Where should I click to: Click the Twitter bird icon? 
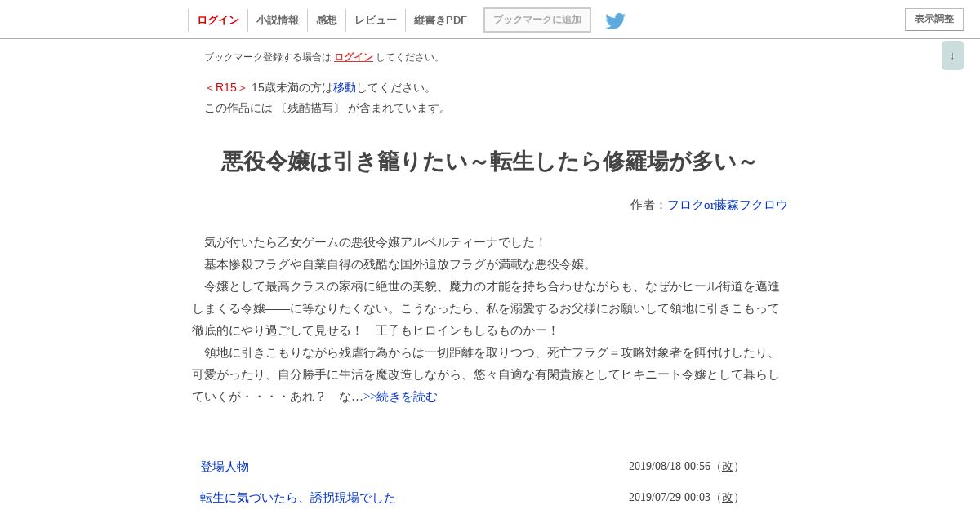[x=615, y=21]
